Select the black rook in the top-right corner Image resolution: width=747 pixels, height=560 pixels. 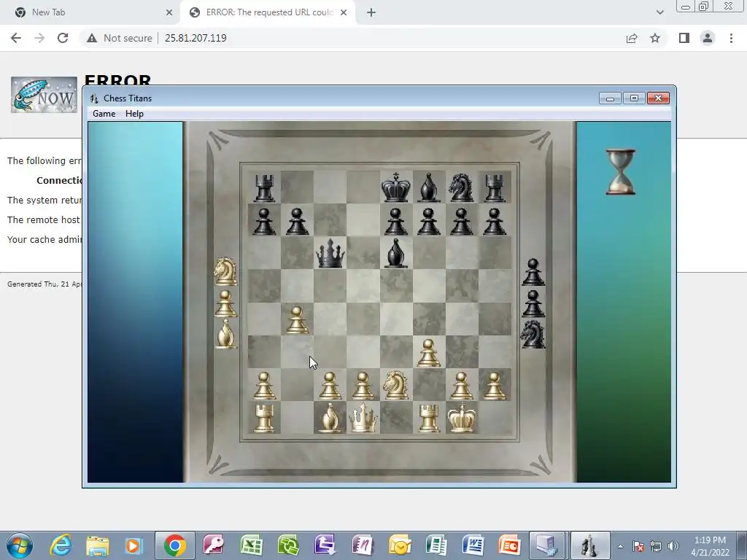[x=495, y=188]
